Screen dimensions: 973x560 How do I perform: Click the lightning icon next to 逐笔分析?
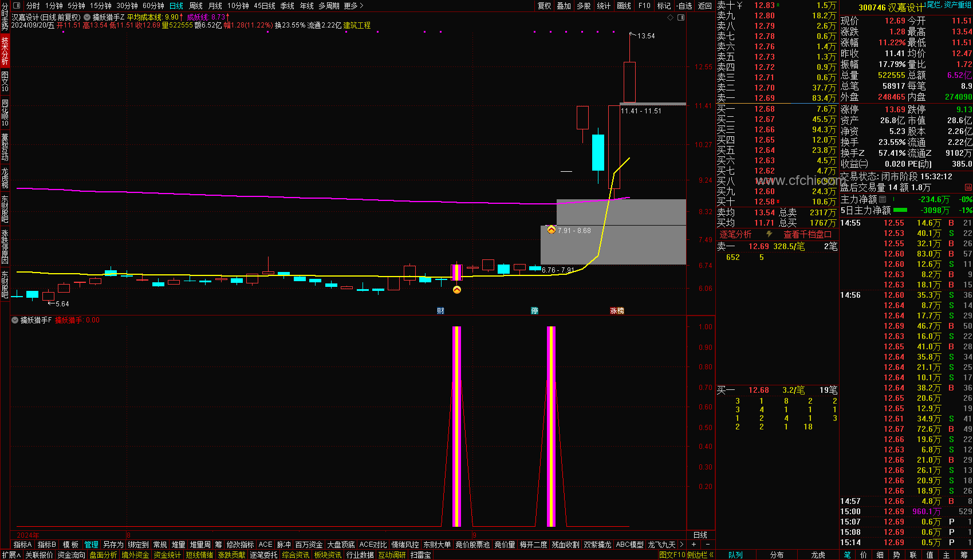[x=769, y=234]
